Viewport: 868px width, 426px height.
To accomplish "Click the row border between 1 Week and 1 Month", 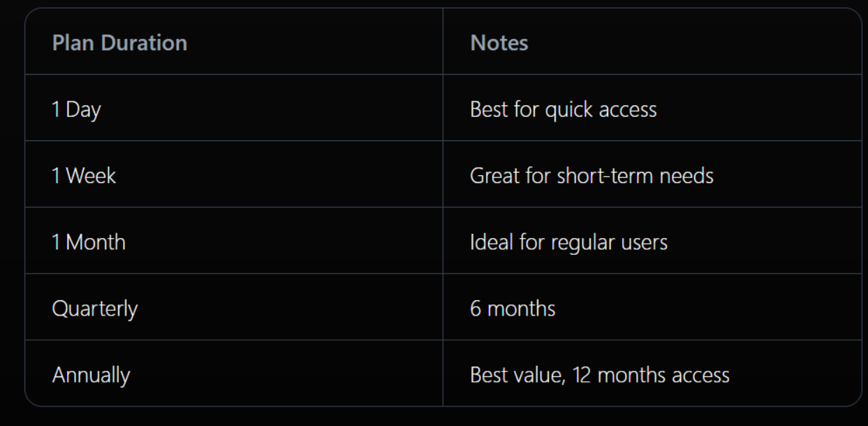I will coord(279,207).
